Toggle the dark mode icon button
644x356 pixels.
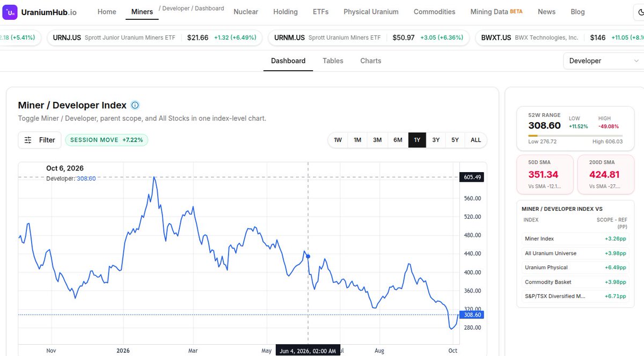click(640, 12)
